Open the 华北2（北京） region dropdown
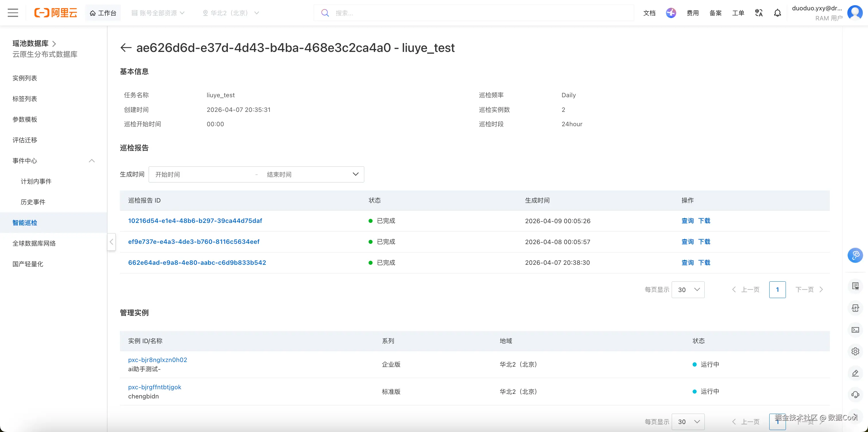The height and width of the screenshot is (432, 868). tap(231, 13)
